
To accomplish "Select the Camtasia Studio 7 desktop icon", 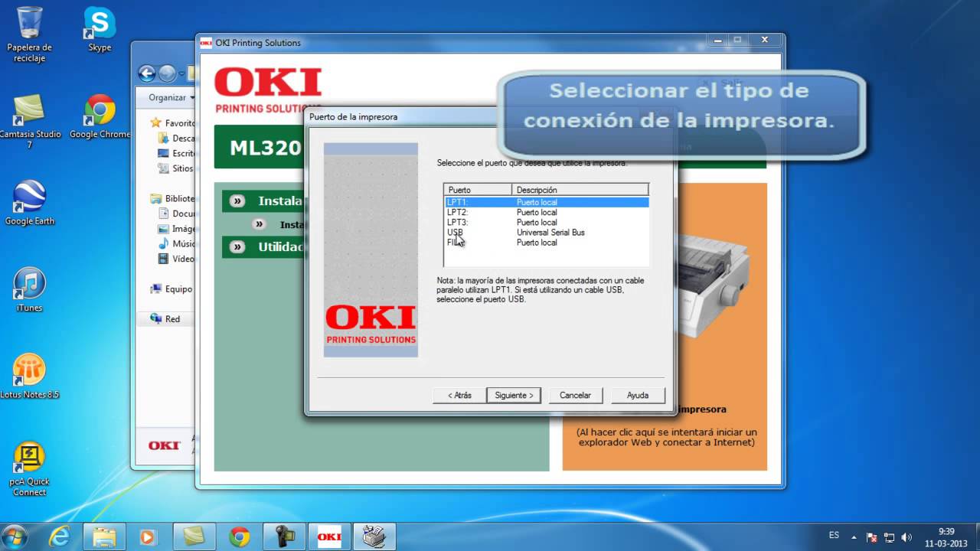I will point(30,121).
